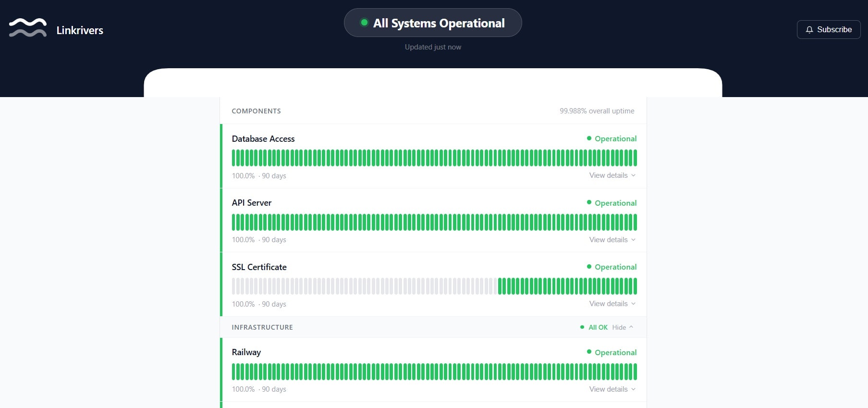The image size is (868, 408).
Task: Expand View details for Database Access
Action: pyautogui.click(x=612, y=175)
